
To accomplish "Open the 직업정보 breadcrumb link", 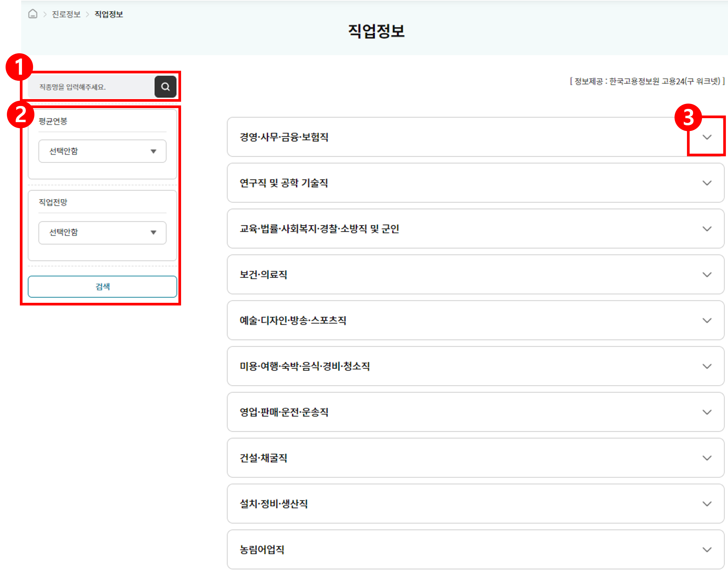I will [x=109, y=14].
